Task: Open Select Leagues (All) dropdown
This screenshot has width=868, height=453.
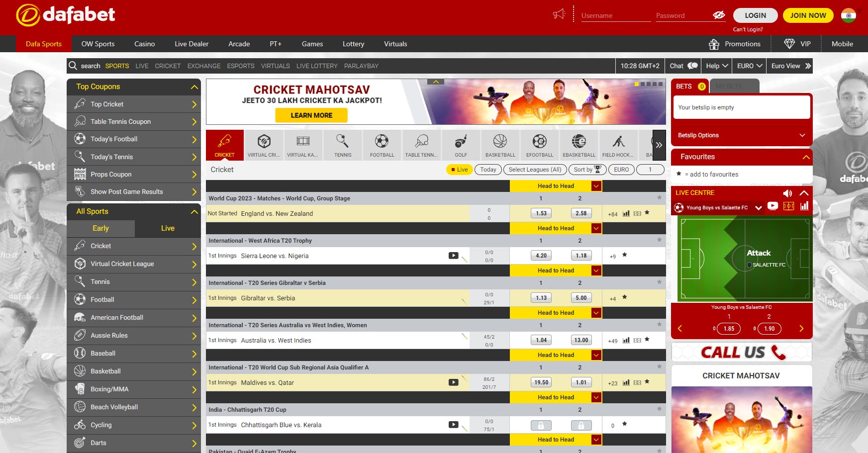Action: pyautogui.click(x=535, y=170)
